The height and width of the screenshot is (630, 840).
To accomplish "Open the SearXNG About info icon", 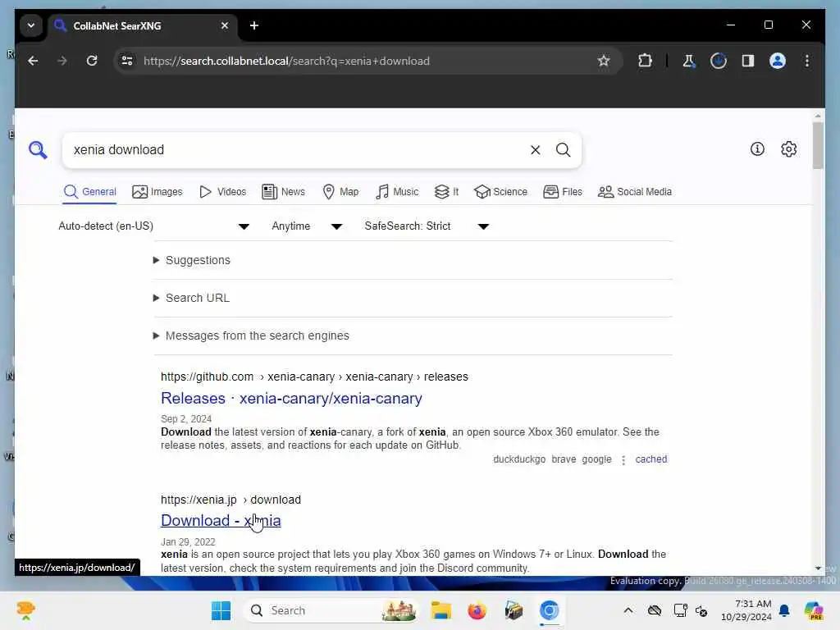I will [757, 149].
